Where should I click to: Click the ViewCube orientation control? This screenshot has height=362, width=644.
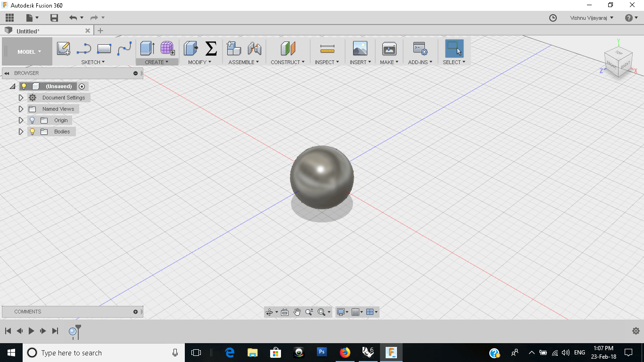point(619,63)
